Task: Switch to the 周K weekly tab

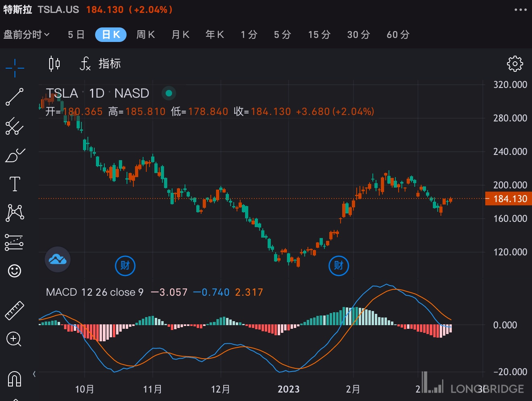Action: pyautogui.click(x=145, y=35)
